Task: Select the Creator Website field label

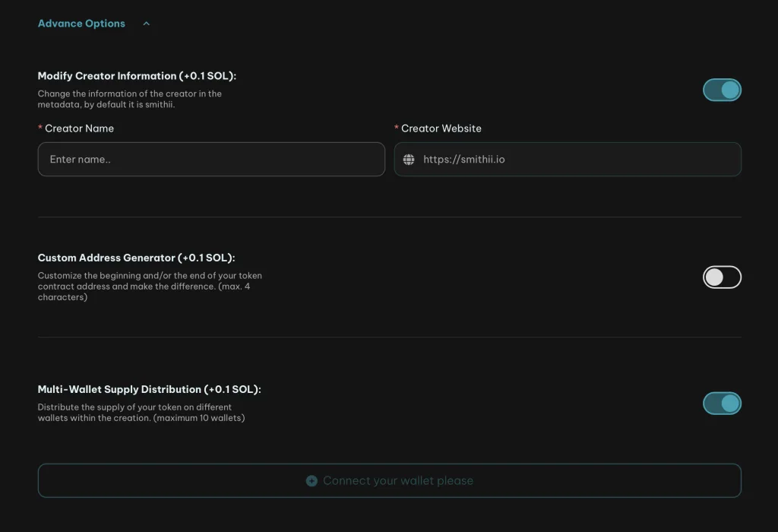Action: (x=441, y=128)
